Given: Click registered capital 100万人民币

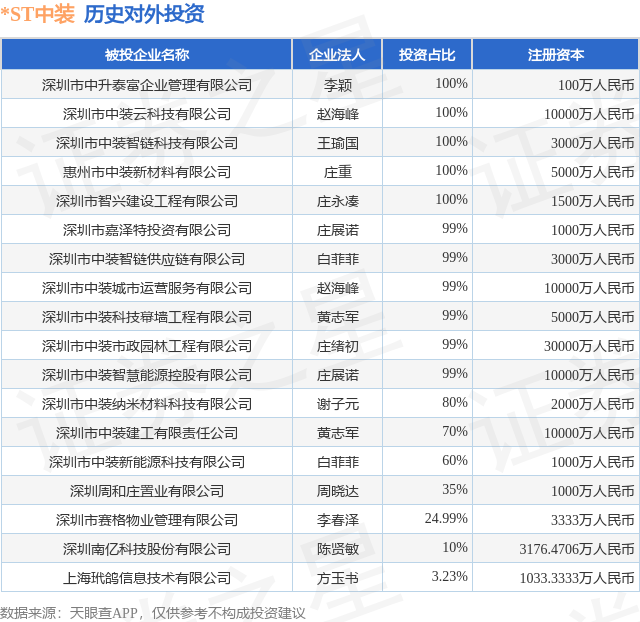Looking at the screenshot, I should (596, 85).
